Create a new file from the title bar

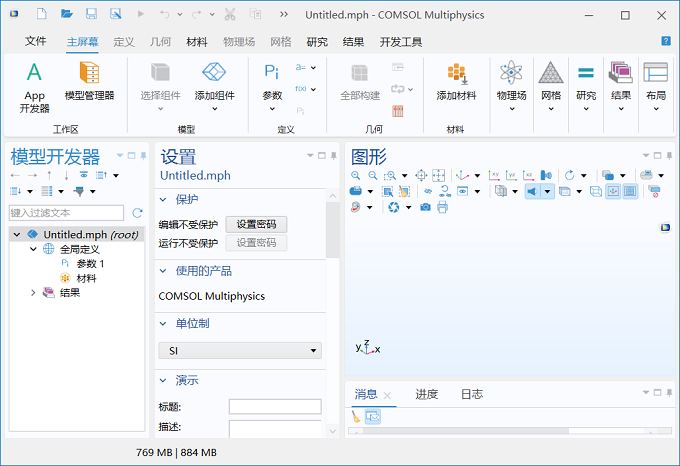(42, 14)
